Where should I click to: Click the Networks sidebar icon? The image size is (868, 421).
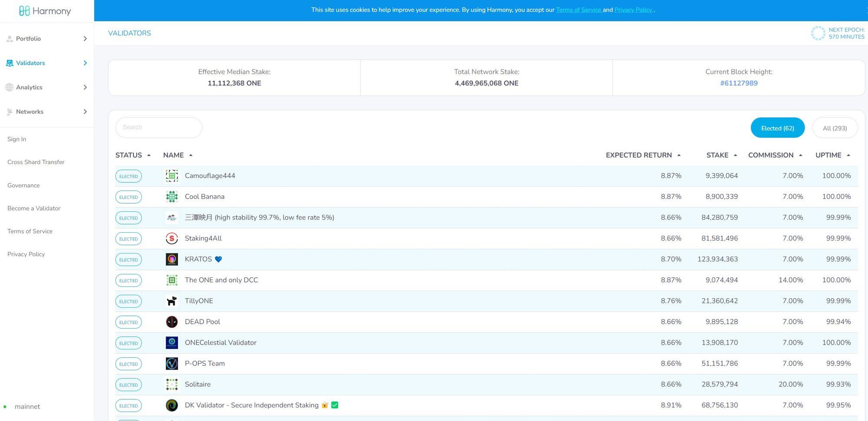click(x=10, y=112)
